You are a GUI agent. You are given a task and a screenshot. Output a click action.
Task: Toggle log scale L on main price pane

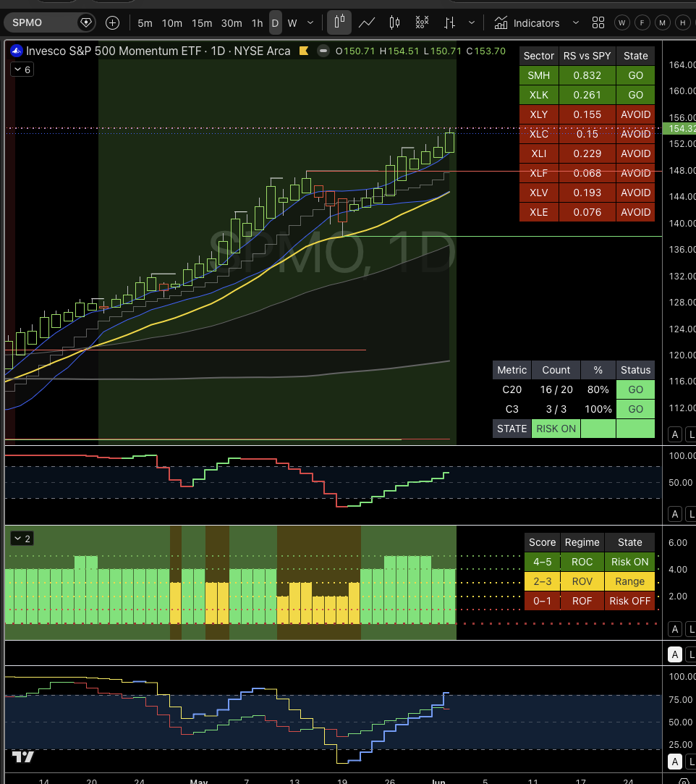point(692,434)
